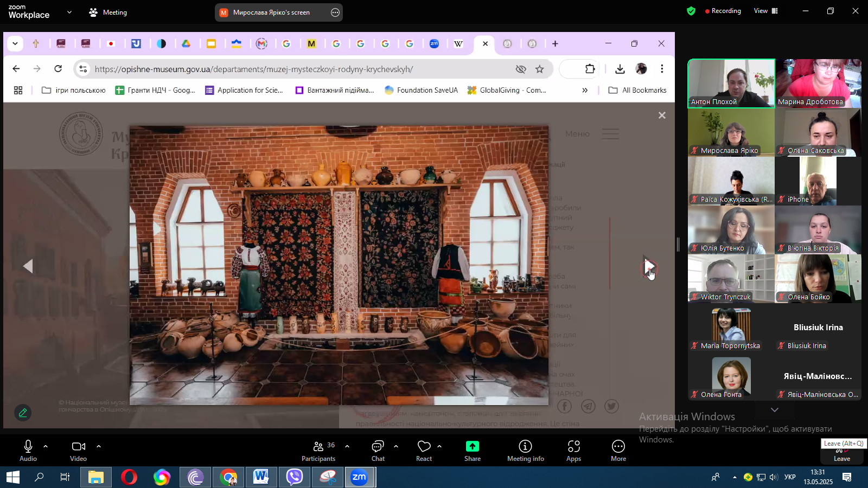Toggle camera with Video button

[x=78, y=450]
